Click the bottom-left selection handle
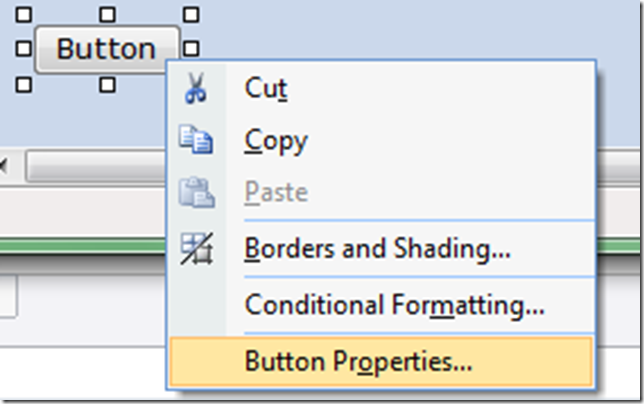 (24, 84)
